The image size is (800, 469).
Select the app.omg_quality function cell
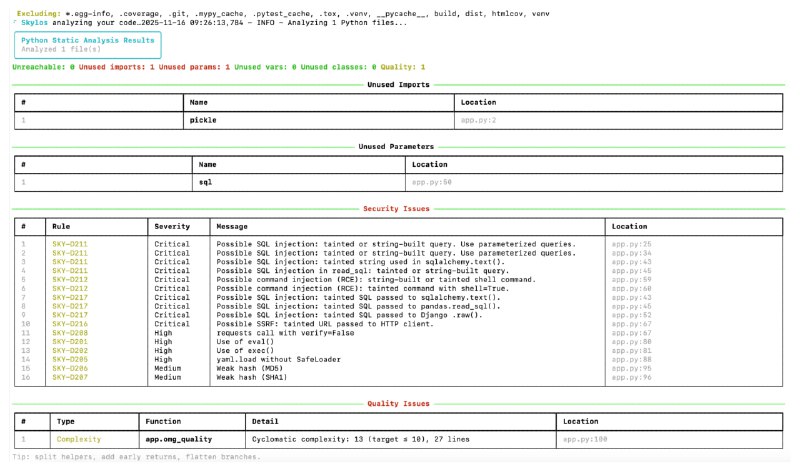(x=179, y=439)
